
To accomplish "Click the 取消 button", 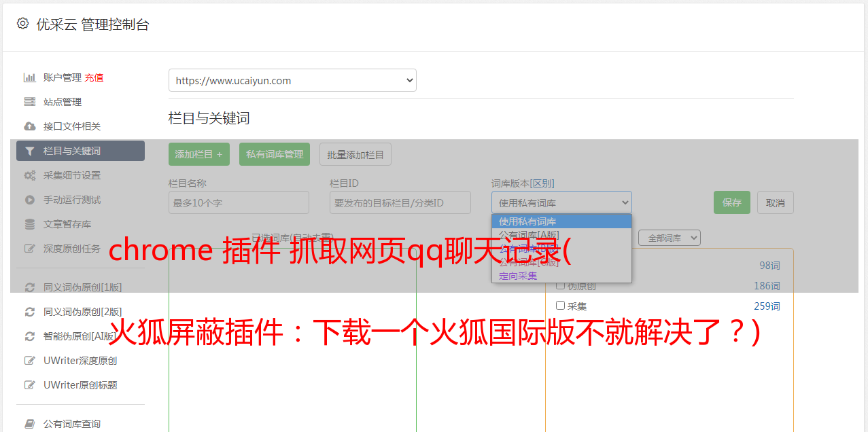I will [x=776, y=202].
